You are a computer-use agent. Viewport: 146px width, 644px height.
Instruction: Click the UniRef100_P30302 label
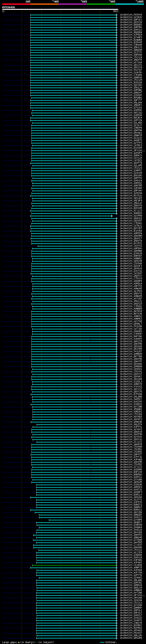click(x=131, y=387)
